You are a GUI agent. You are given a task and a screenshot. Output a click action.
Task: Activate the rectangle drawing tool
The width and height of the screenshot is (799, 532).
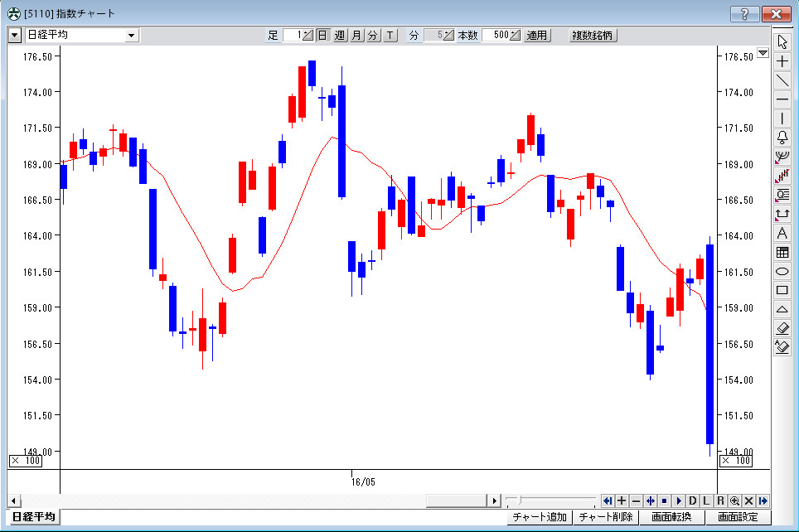pyautogui.click(x=782, y=290)
